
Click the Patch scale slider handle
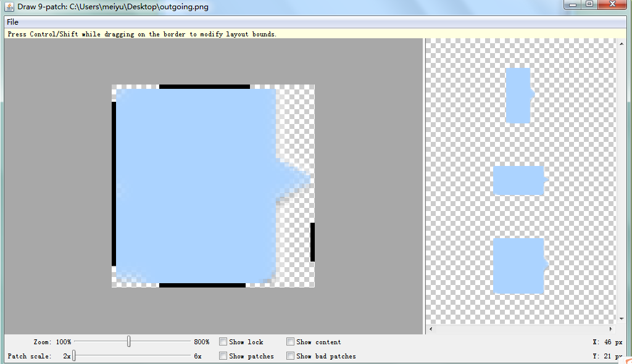(74, 355)
